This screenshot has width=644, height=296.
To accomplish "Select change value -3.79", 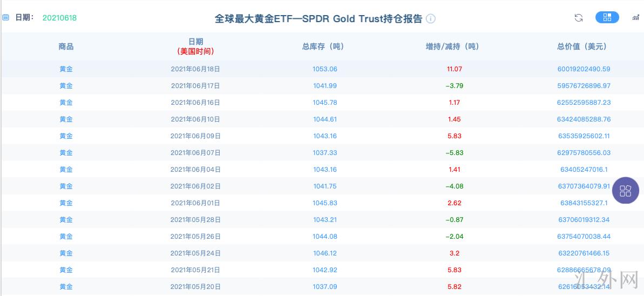I will tap(454, 86).
